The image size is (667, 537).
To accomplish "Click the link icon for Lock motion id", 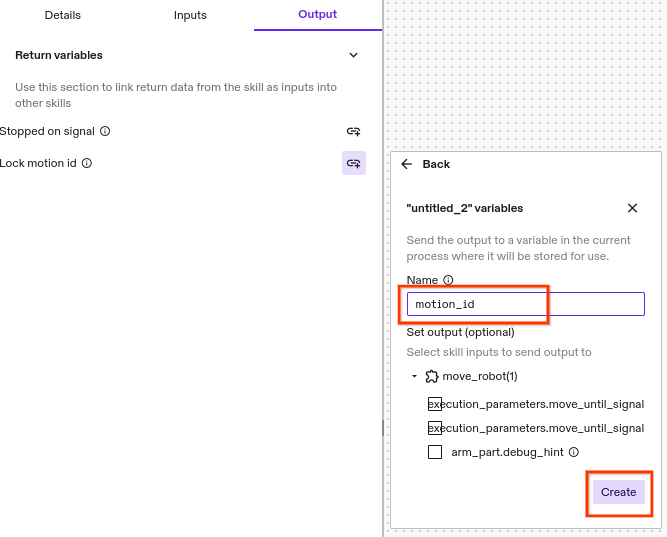I will pos(353,163).
